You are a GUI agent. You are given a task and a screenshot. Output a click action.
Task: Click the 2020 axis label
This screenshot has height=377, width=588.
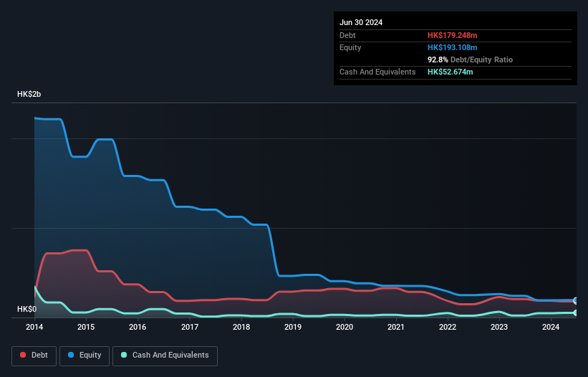[x=344, y=327]
